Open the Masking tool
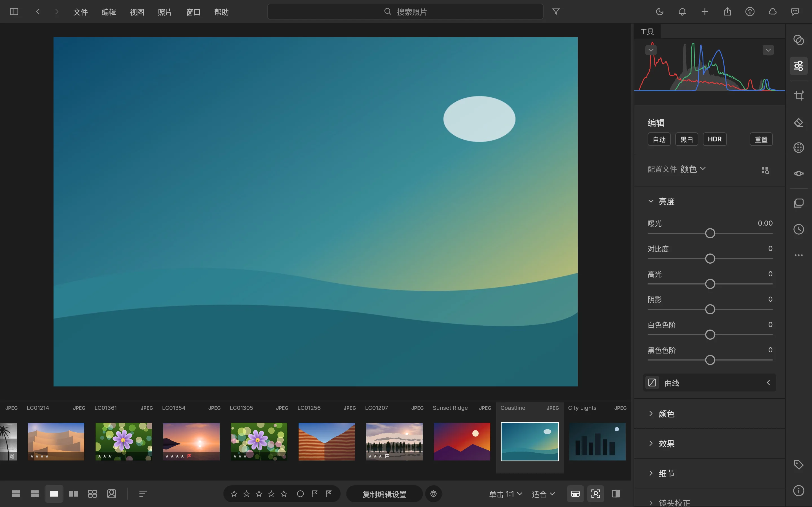The height and width of the screenshot is (507, 812). pyautogui.click(x=798, y=148)
